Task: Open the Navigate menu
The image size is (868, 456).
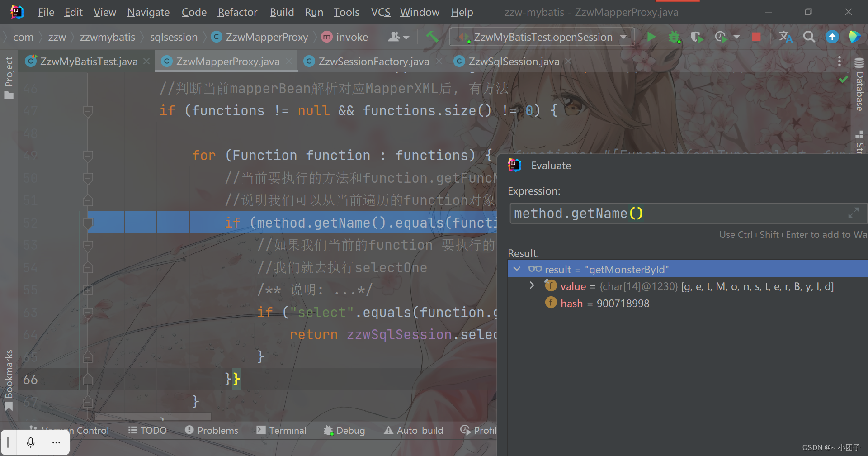Action: (148, 12)
